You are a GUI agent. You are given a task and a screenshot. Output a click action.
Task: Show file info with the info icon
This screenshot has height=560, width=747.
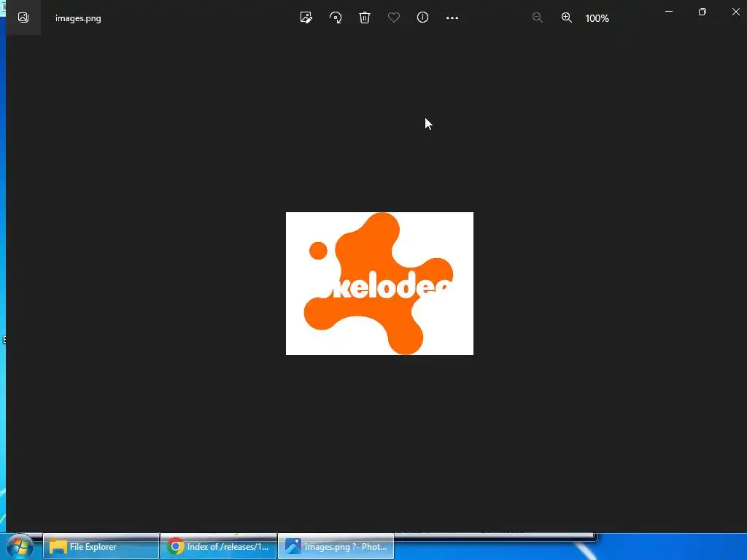(x=422, y=17)
